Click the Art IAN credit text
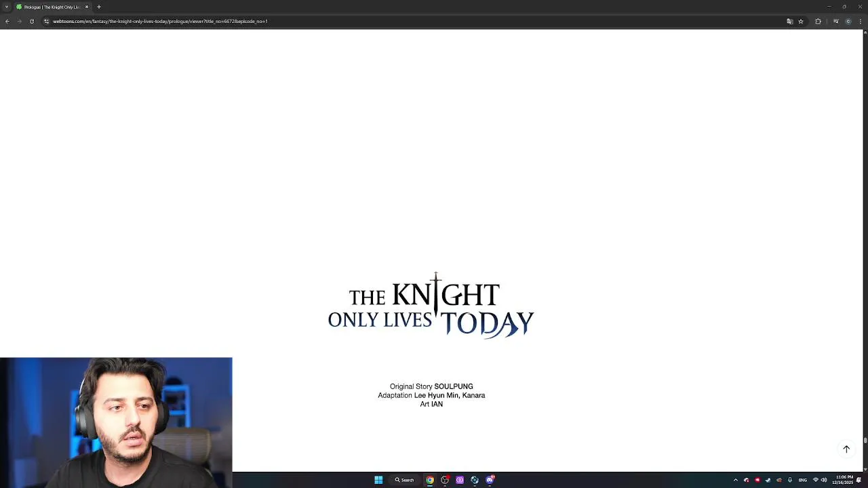 (x=431, y=404)
